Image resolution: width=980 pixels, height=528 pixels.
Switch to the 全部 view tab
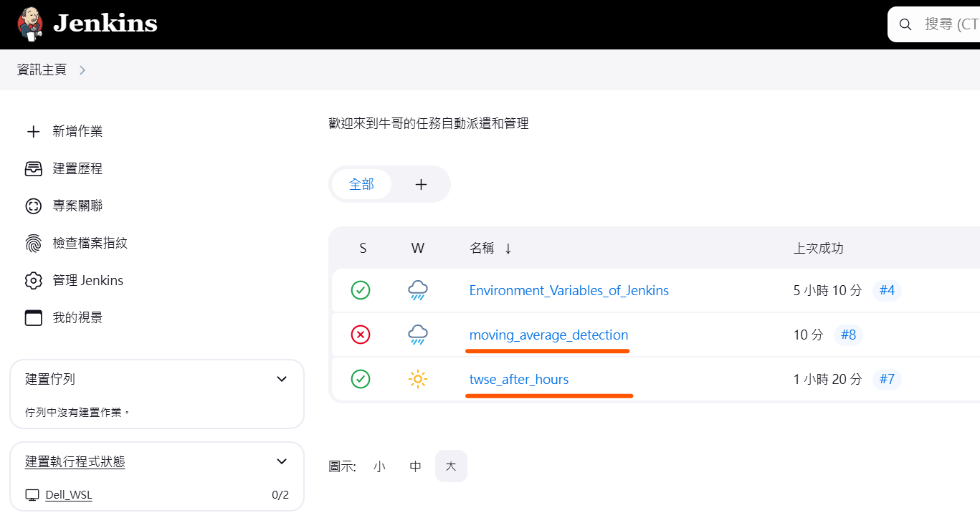(x=361, y=184)
